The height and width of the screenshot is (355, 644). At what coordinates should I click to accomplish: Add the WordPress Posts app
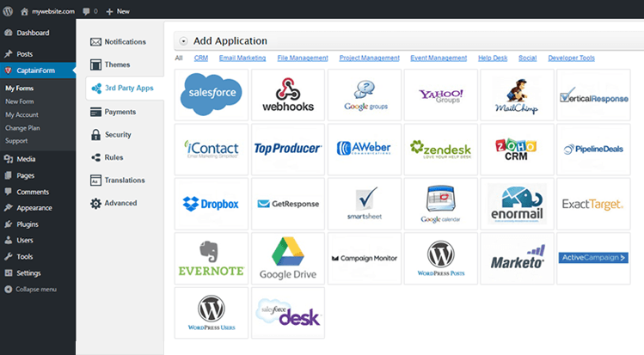point(441,259)
